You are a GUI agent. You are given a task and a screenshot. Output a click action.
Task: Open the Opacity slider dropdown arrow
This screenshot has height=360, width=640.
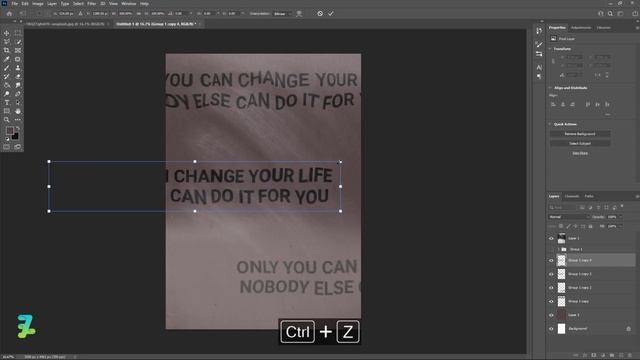[621, 217]
